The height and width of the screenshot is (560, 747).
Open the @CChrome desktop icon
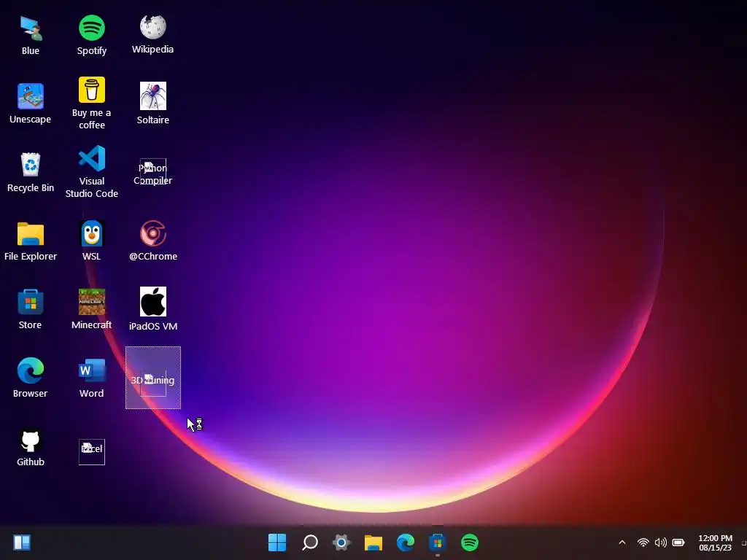(153, 241)
